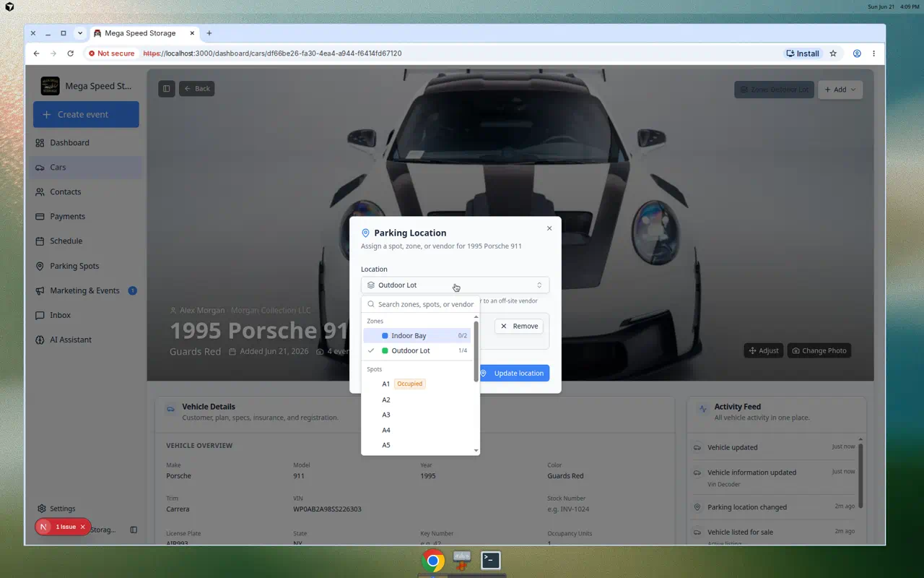The height and width of the screenshot is (578, 924).
Task: Click the Dashboard grid icon in sidebar
Action: click(40, 143)
